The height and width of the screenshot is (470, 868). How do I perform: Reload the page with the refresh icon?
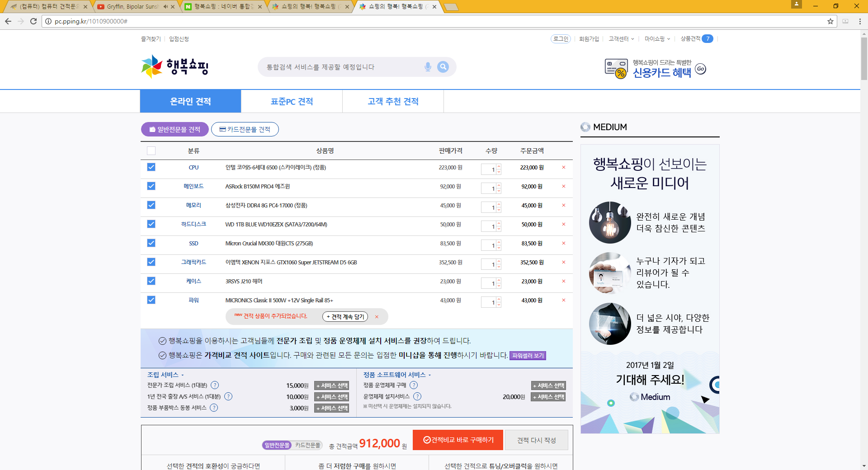tap(33, 21)
